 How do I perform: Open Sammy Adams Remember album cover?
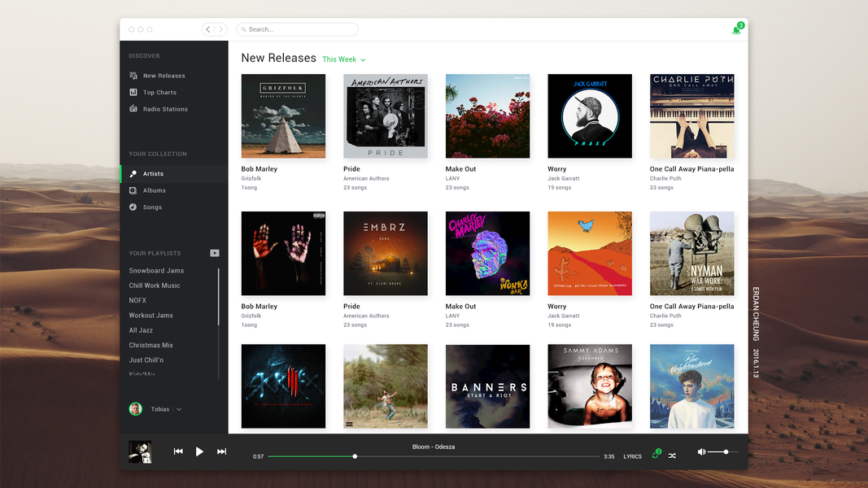[590, 386]
